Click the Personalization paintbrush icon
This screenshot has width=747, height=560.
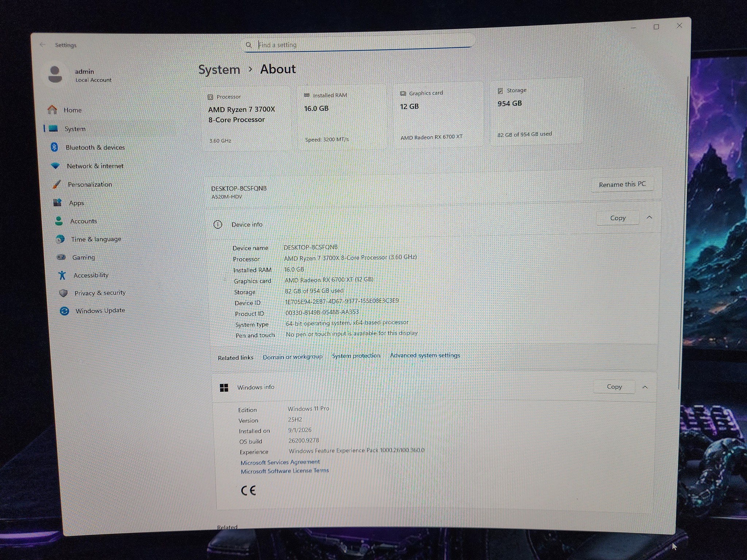point(57,184)
